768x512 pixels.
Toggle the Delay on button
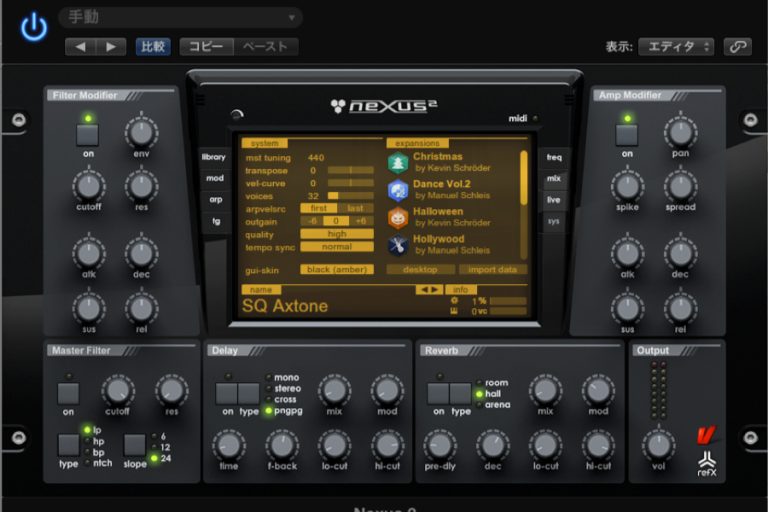[227, 393]
